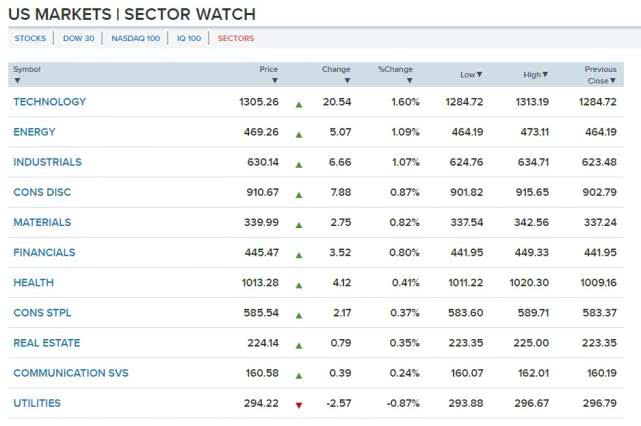Sort by the %Change column arrow
Screen dimensions: 641x426
coord(409,80)
